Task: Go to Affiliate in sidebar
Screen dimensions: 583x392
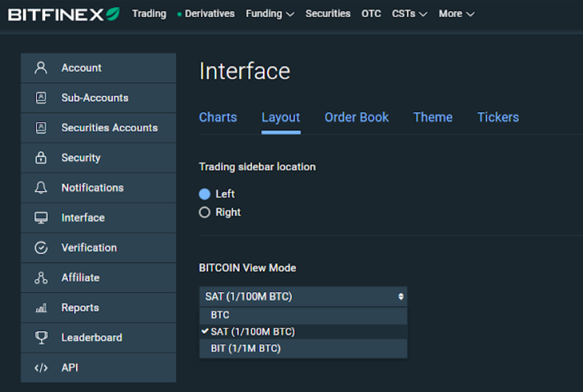Action: [99, 278]
